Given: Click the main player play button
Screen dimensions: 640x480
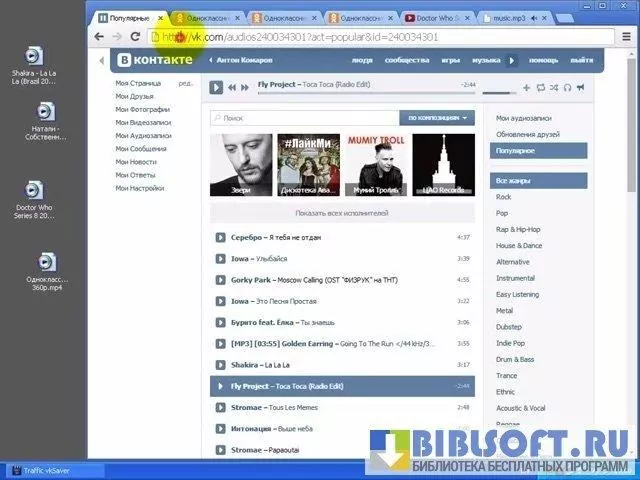Looking at the screenshot, I should 216,88.
